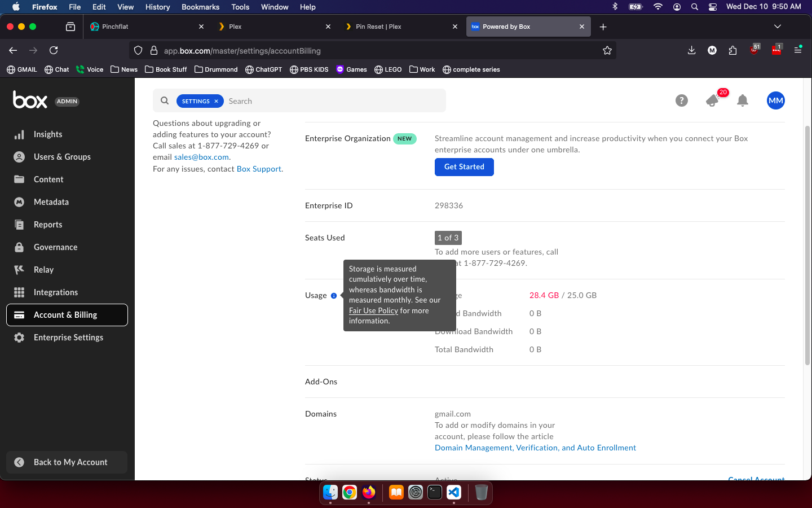Remove the SETTINGS search filter chip
This screenshot has width=812, height=508.
pos(216,102)
